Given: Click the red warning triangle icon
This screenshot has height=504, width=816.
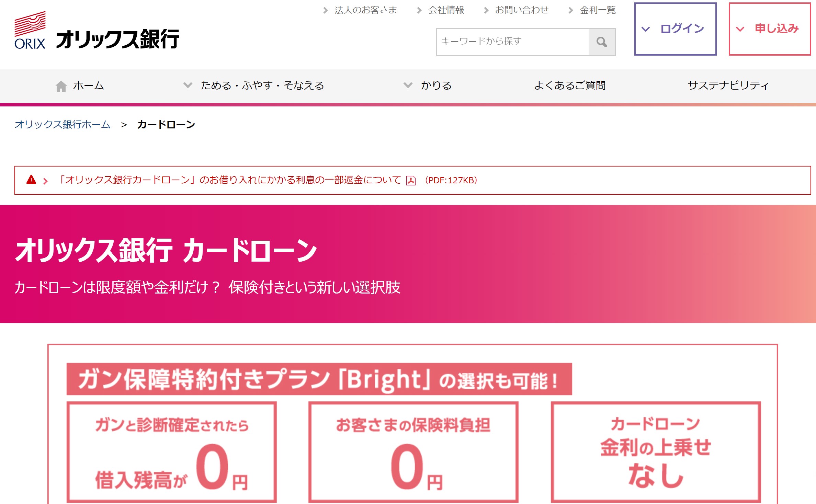Looking at the screenshot, I should click(31, 180).
